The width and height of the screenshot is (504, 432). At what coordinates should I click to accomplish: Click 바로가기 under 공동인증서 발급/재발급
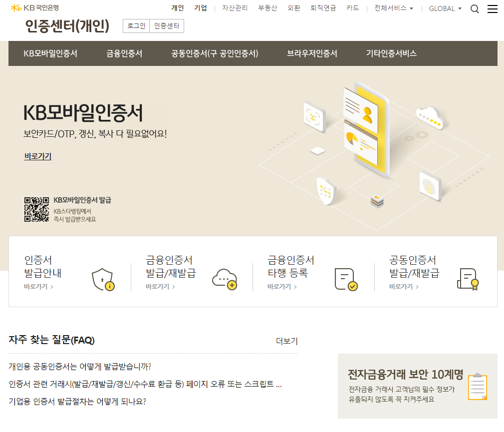(404, 287)
